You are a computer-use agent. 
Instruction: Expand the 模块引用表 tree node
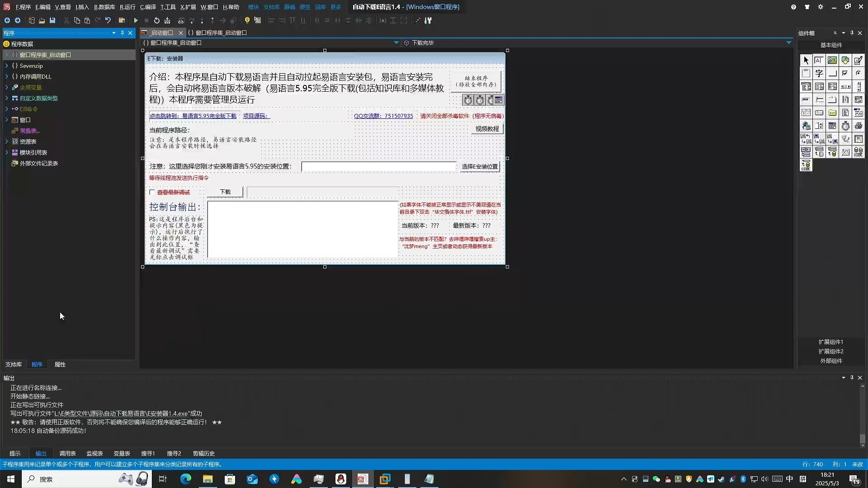pos(6,152)
